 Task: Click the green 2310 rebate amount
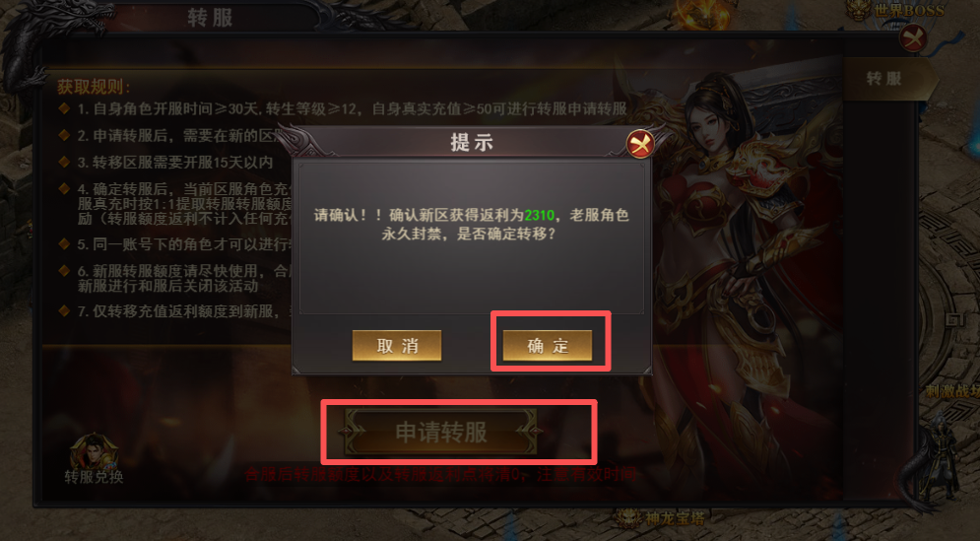click(540, 215)
